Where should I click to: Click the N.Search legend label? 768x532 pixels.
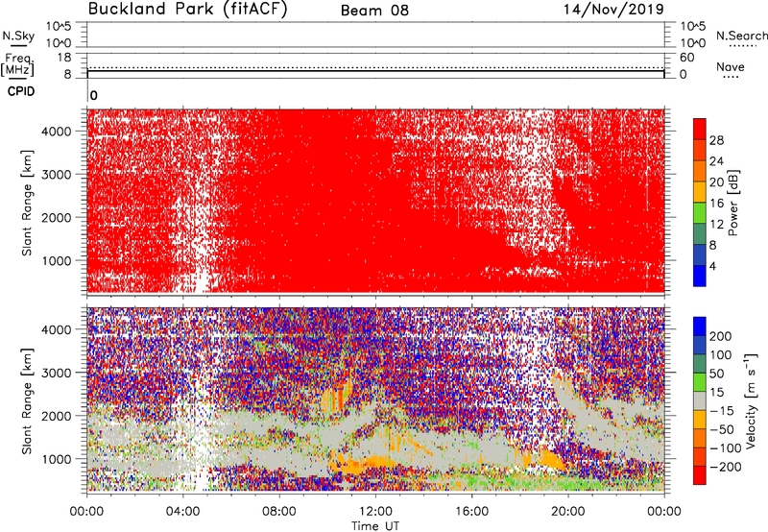741,36
